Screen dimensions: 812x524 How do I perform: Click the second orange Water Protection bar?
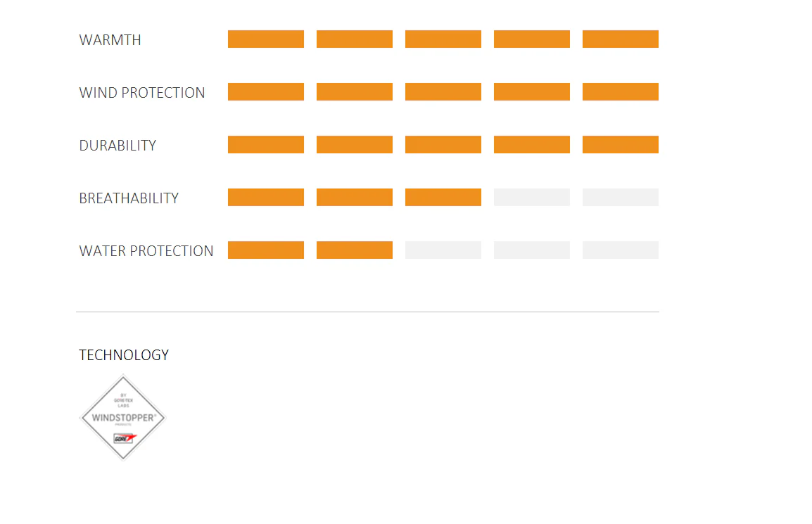(354, 250)
